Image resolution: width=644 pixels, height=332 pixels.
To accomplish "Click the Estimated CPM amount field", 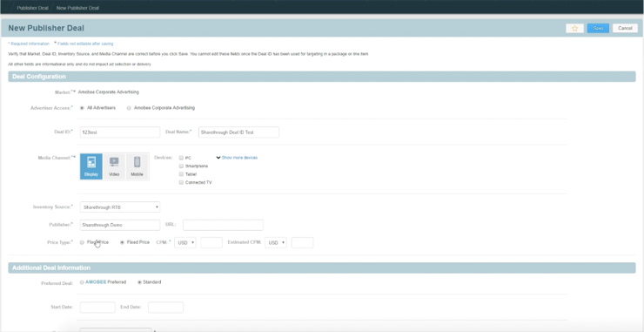I will 302,243.
